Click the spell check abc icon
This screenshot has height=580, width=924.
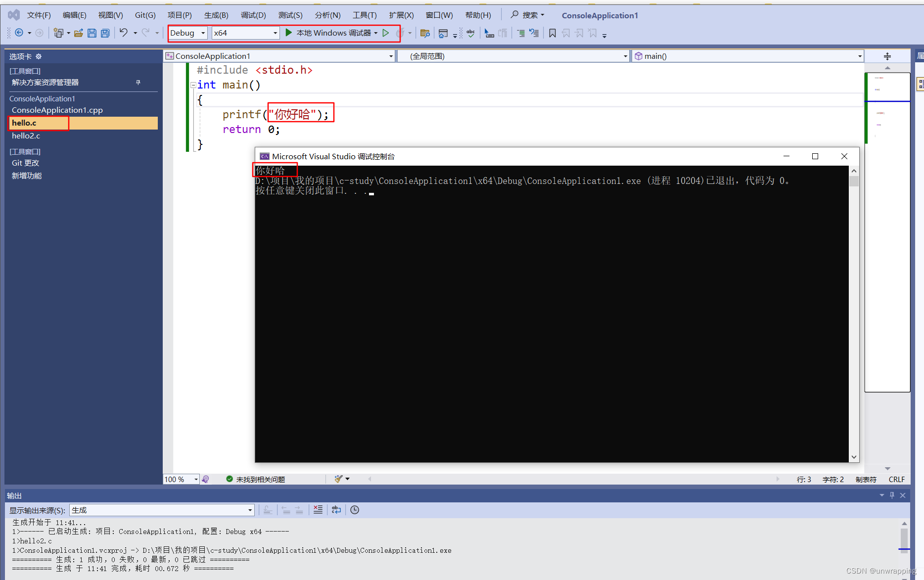(470, 33)
